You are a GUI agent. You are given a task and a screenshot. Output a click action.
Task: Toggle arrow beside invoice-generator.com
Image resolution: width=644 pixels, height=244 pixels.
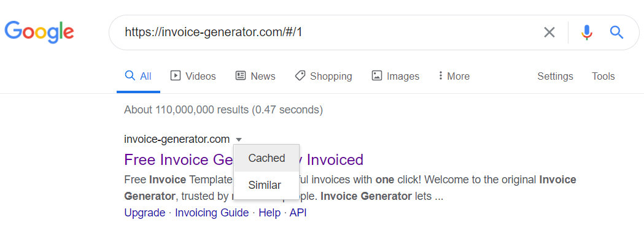239,140
